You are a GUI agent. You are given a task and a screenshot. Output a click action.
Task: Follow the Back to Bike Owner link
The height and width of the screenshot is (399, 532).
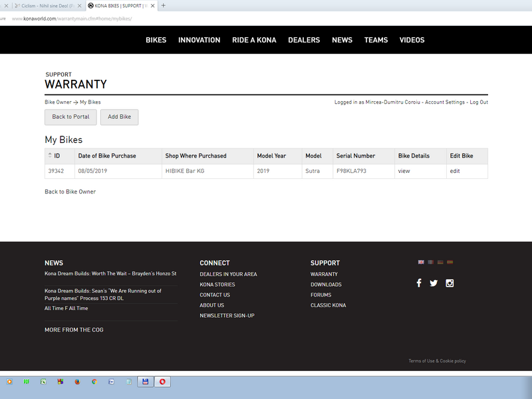tap(70, 192)
